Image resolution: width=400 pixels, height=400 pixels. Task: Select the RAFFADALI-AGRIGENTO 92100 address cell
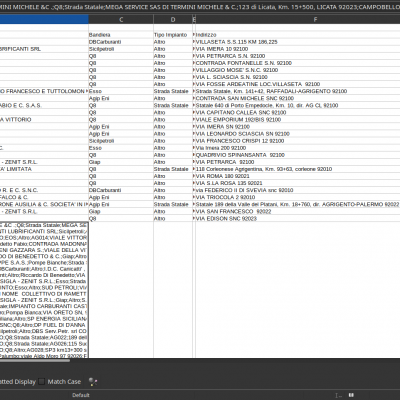[298, 91]
